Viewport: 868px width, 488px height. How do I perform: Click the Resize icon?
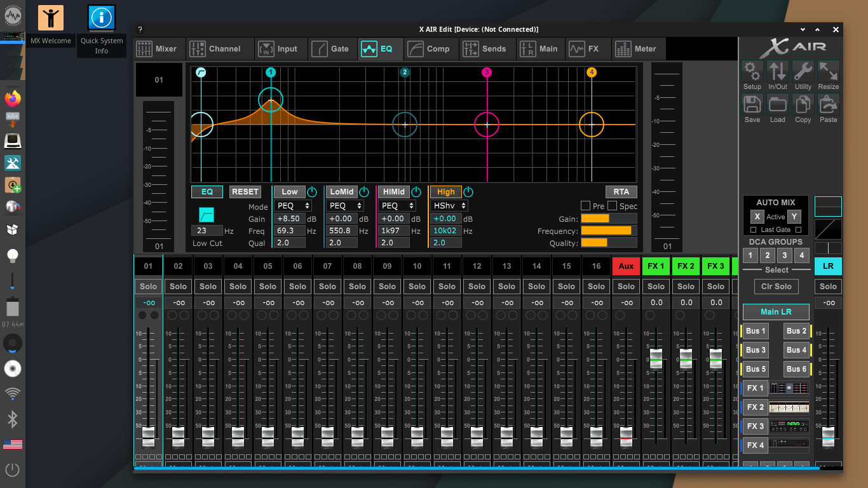click(x=828, y=72)
